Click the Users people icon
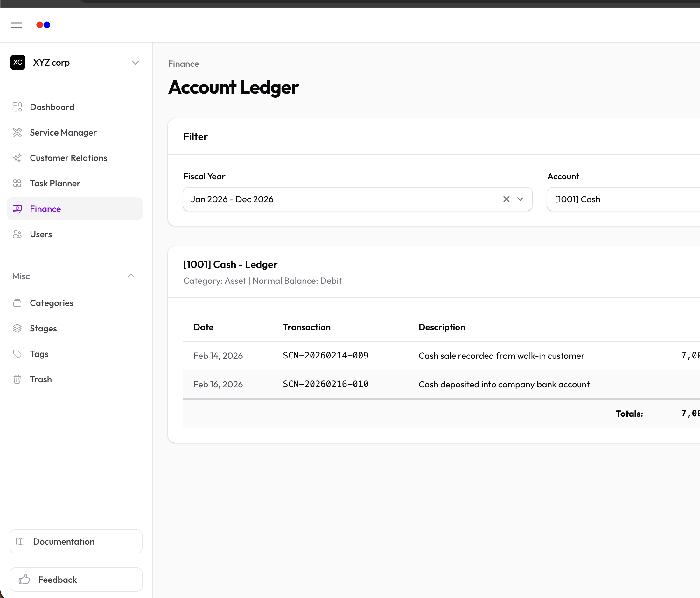This screenshot has height=598, width=700. click(17, 234)
